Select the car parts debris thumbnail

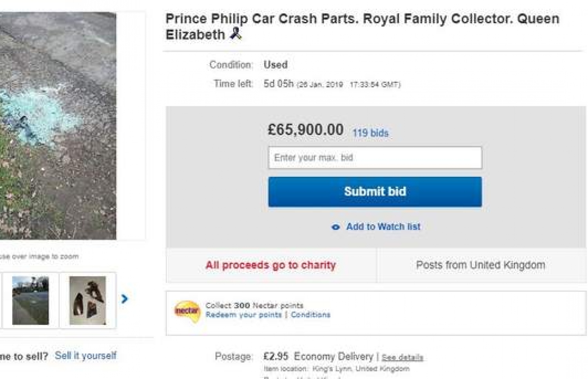point(87,301)
